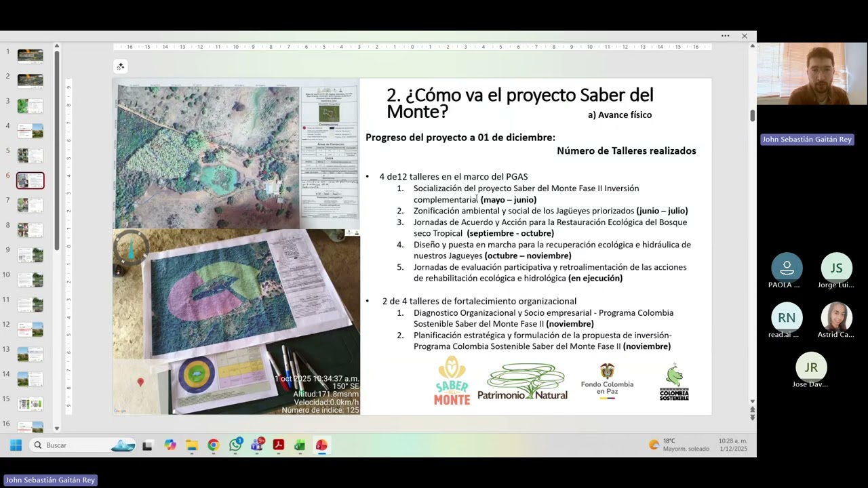Select slide 1 thumbnail
The width and height of the screenshot is (868, 488).
[31, 56]
